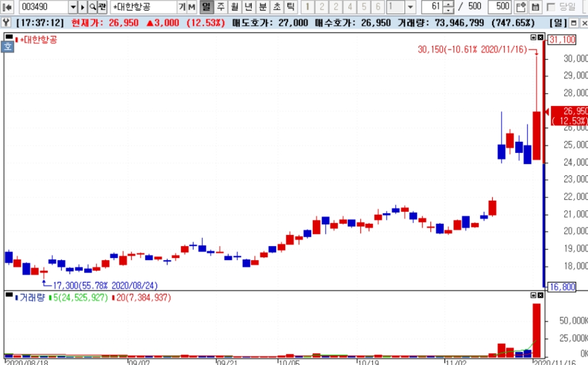Toggle the 당일 checkbox
588x365 pixels.
(551, 6)
